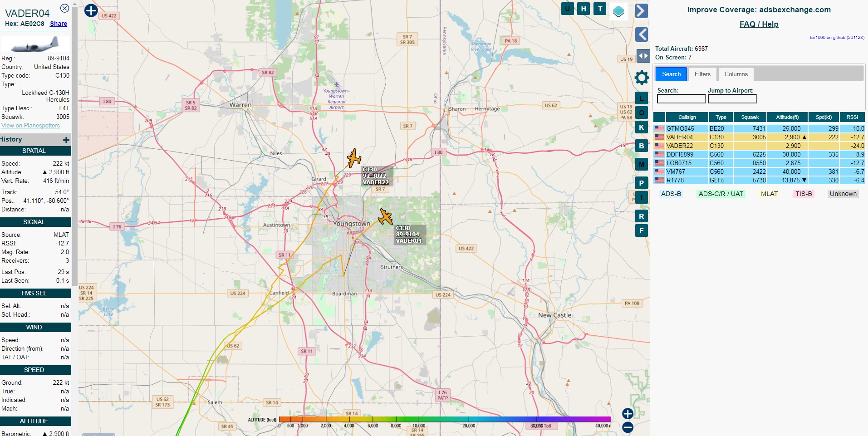
Task: Open tar1090 on github link
Action: tap(837, 38)
